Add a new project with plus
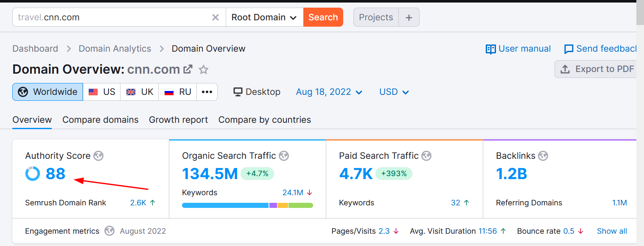 pos(409,17)
